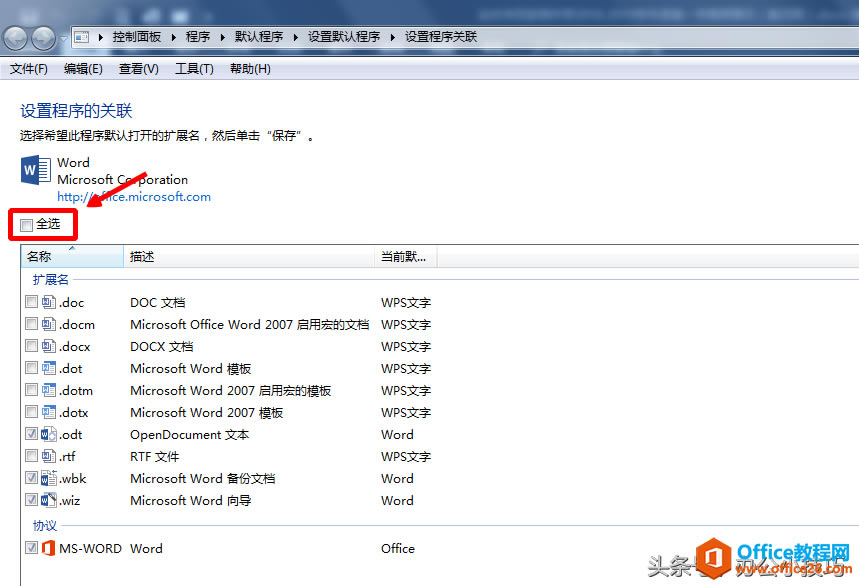This screenshot has height=586, width=859.
Task: Check the .dotm extension checkbox
Action: [31, 389]
